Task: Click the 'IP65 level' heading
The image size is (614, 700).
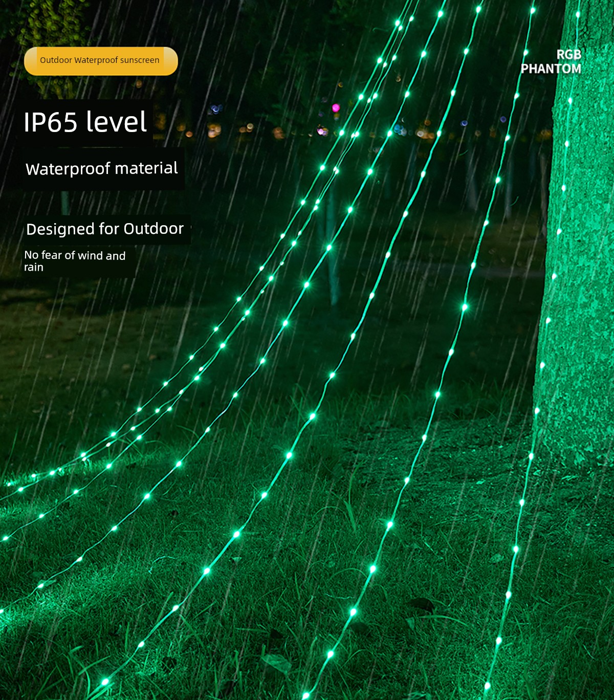Action: tap(85, 122)
